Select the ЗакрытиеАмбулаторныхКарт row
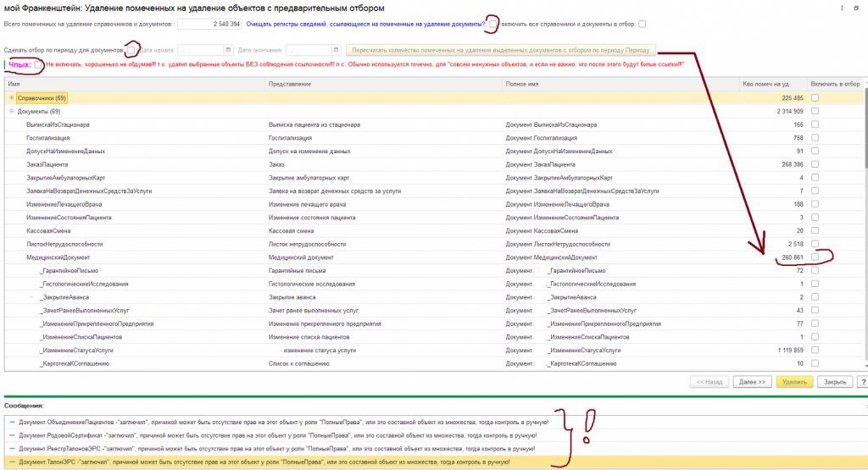The width and height of the screenshot is (868, 470). tap(434, 178)
